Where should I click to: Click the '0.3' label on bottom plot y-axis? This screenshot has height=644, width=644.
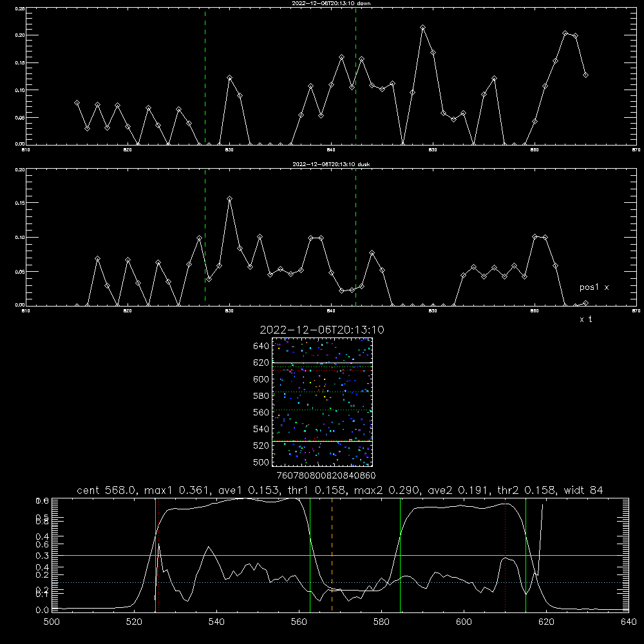click(43, 556)
